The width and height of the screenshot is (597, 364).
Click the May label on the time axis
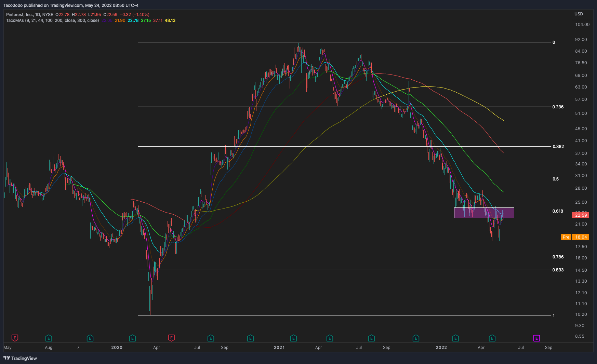click(8, 348)
